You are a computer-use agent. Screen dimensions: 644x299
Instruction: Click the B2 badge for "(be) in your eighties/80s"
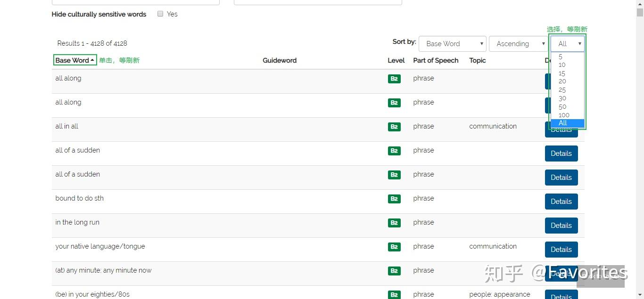coord(394,295)
